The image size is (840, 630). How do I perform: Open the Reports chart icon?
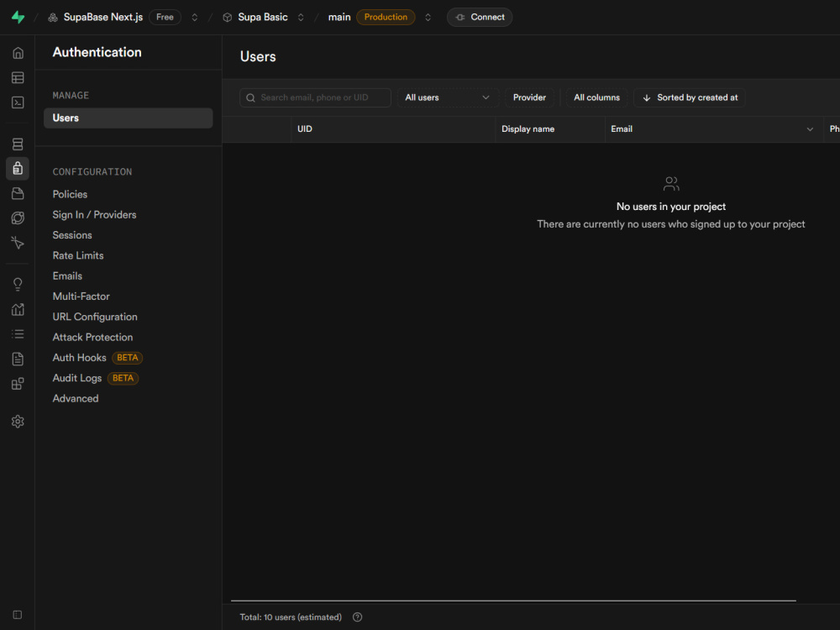tap(18, 309)
